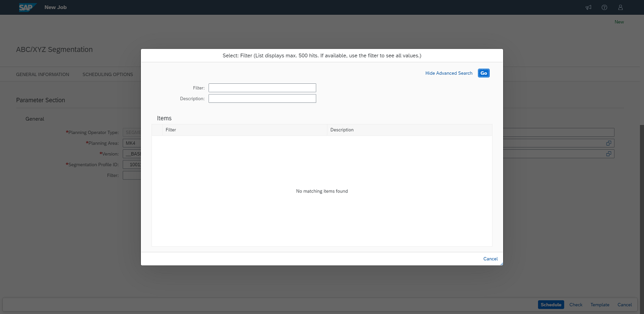Open the notifications megaphone icon
This screenshot has height=314, width=644.
(588, 7)
